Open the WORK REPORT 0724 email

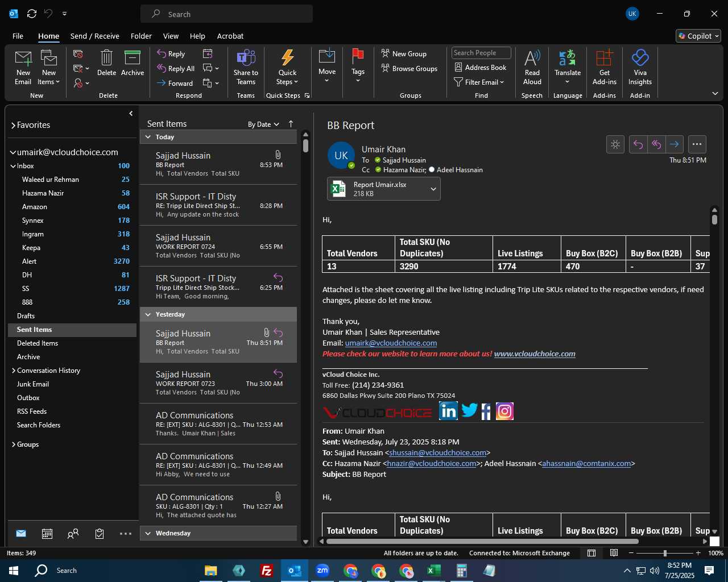coord(218,246)
